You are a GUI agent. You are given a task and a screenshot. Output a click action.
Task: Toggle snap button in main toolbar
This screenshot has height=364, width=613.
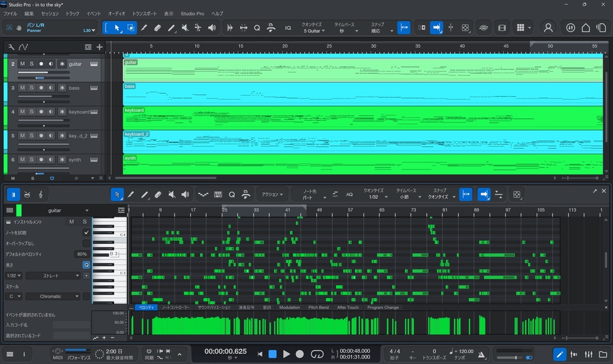[404, 28]
